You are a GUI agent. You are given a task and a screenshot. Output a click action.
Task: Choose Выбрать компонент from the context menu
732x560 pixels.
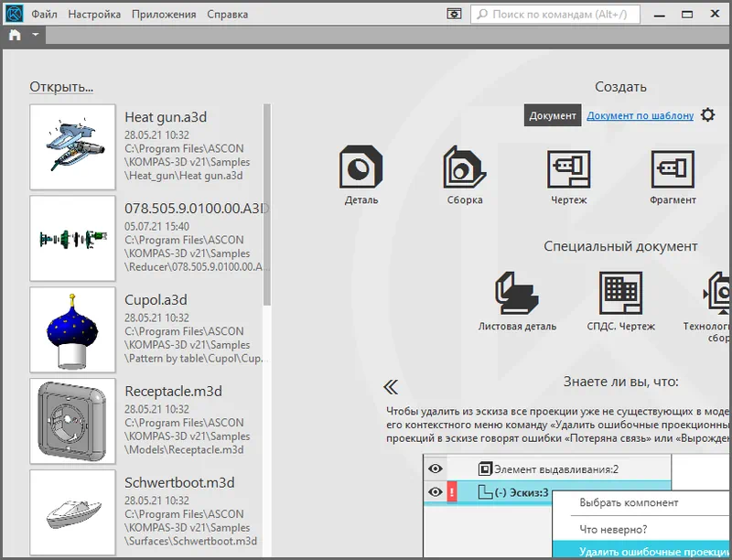tap(629, 503)
